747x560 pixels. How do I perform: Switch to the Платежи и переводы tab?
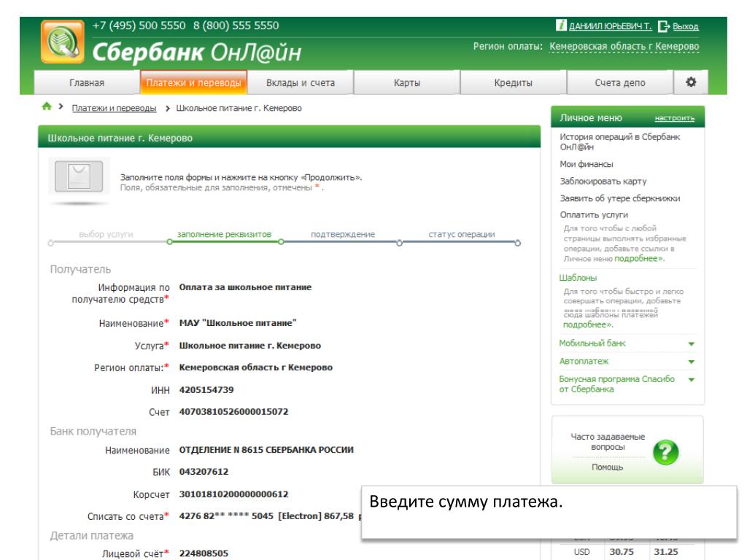193,83
